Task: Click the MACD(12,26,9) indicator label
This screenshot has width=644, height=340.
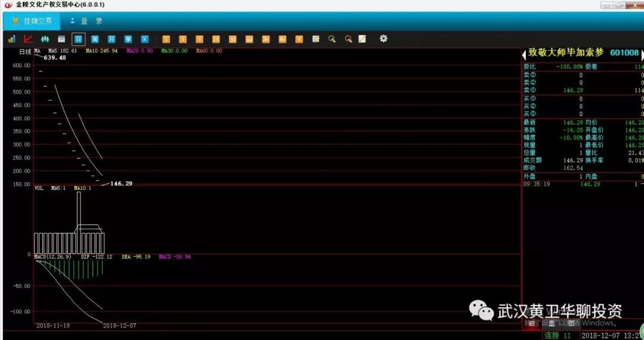Action: pos(53,257)
